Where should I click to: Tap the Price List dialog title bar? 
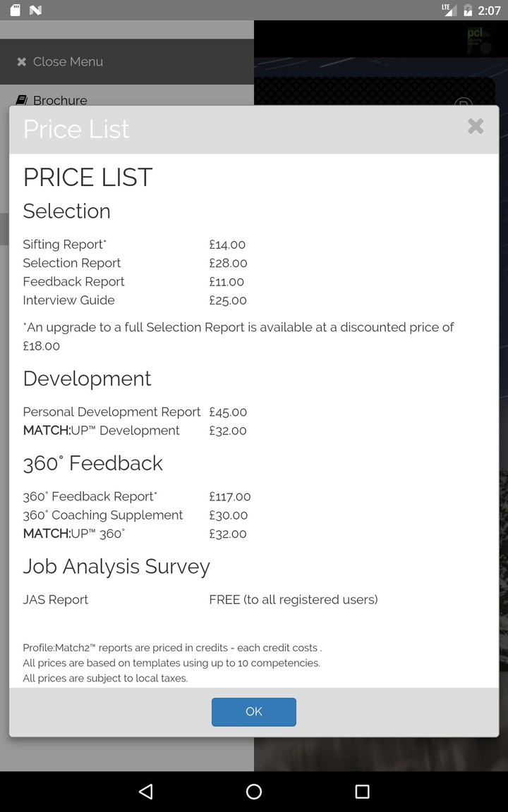click(76, 129)
